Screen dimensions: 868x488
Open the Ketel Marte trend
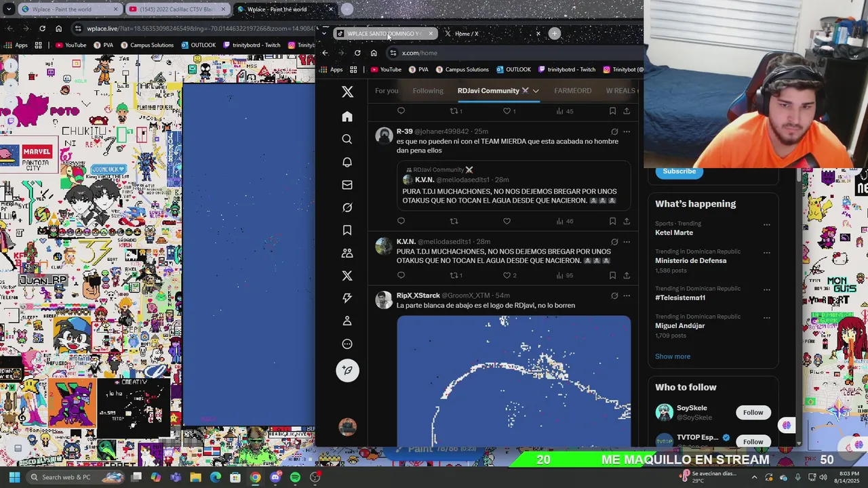[x=674, y=232]
